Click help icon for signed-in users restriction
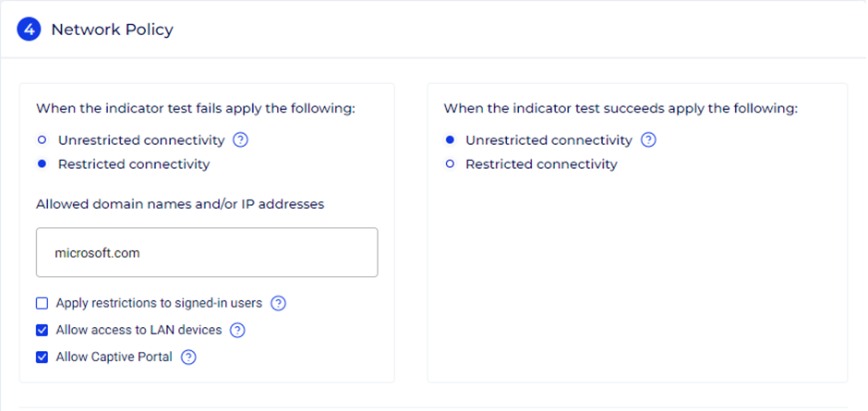The width and height of the screenshot is (868, 411). (x=278, y=303)
